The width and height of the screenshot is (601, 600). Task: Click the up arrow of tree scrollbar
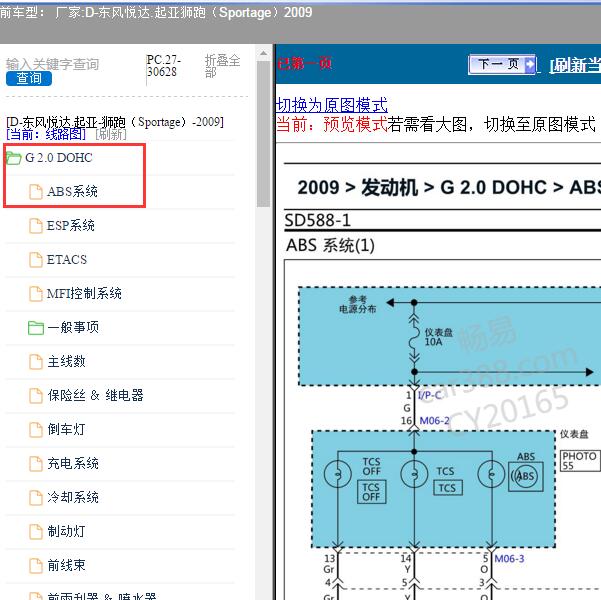pyautogui.click(x=263, y=54)
